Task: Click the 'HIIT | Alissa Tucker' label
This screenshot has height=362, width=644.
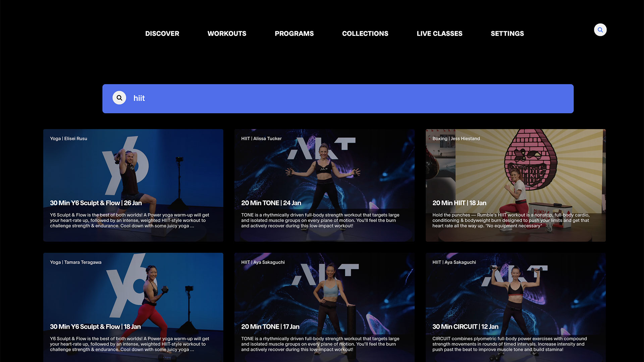Action: click(x=261, y=138)
